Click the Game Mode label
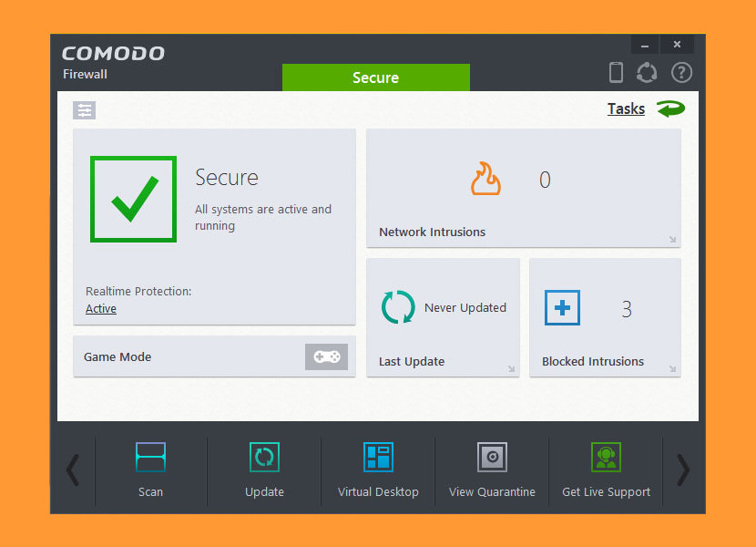The image size is (756, 547). click(117, 356)
